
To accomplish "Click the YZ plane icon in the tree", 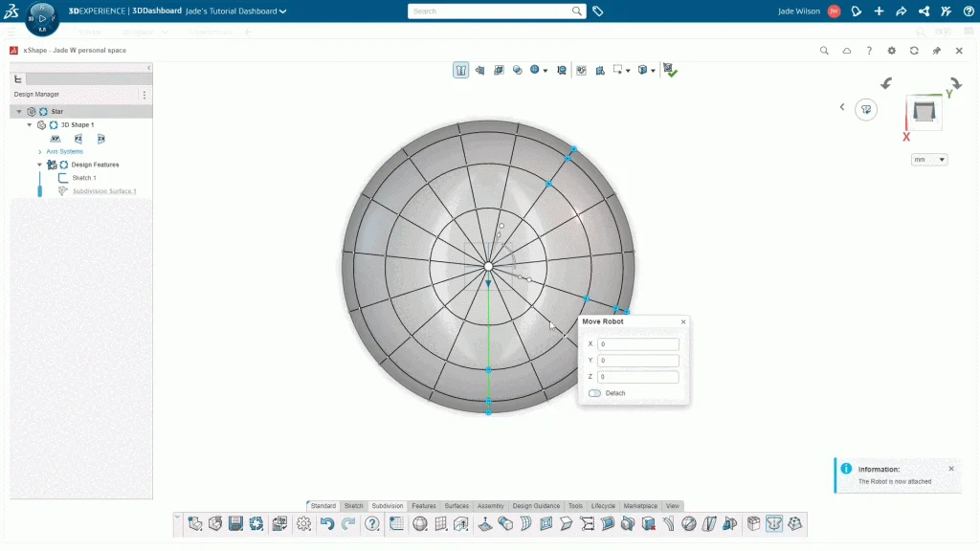I will 78,139.
